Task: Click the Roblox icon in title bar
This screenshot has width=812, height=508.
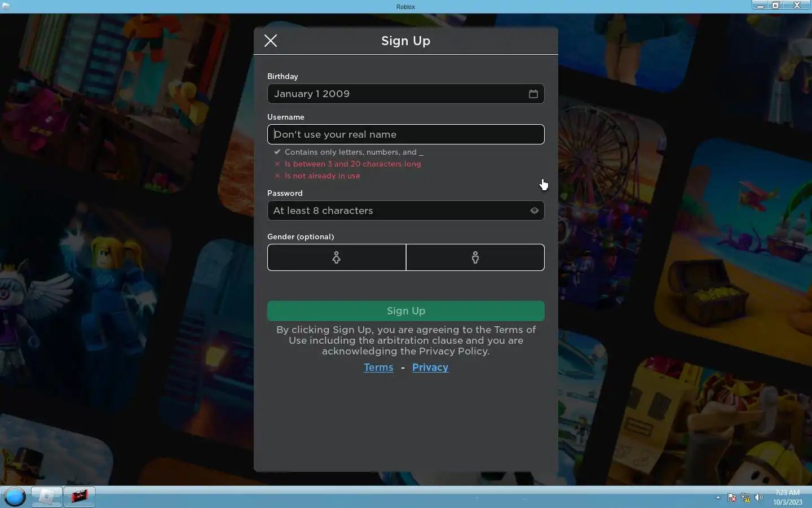Action: coord(6,7)
